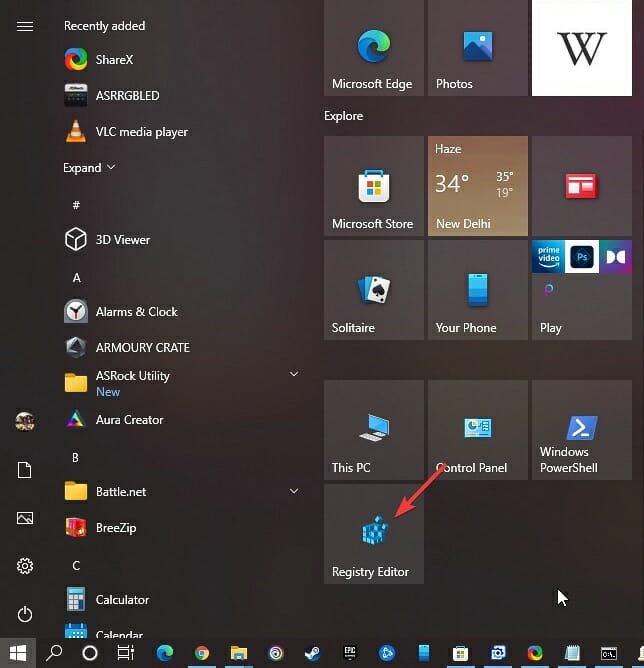Open ShareX from Recently added

tap(99, 59)
